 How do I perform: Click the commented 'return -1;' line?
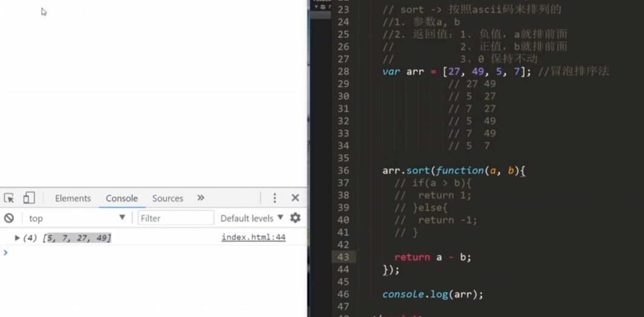[x=436, y=220]
